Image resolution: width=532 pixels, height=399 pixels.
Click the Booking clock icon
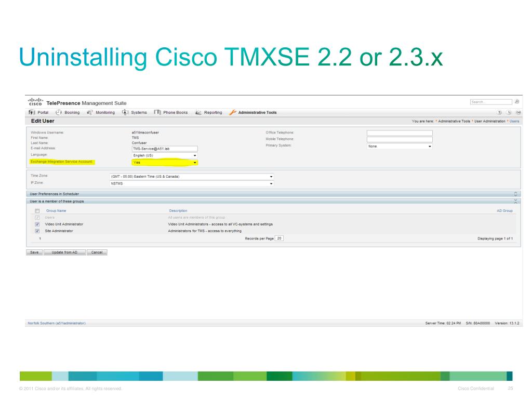tap(59, 112)
